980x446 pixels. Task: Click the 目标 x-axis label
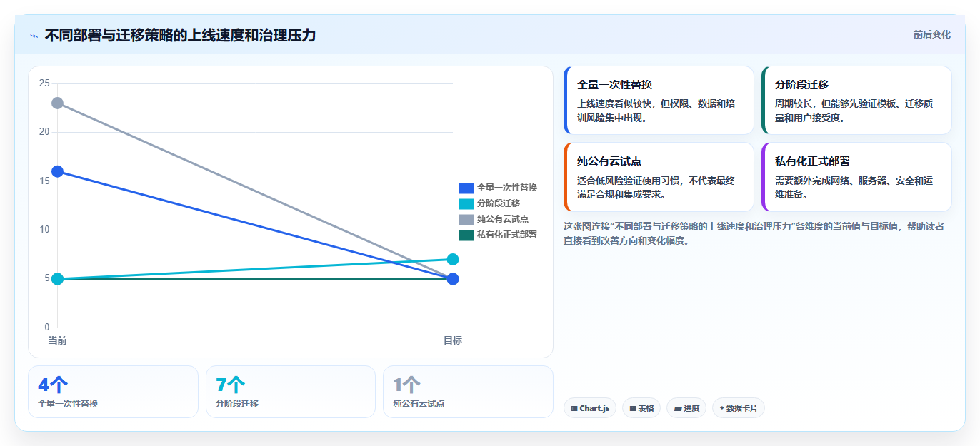coord(453,340)
